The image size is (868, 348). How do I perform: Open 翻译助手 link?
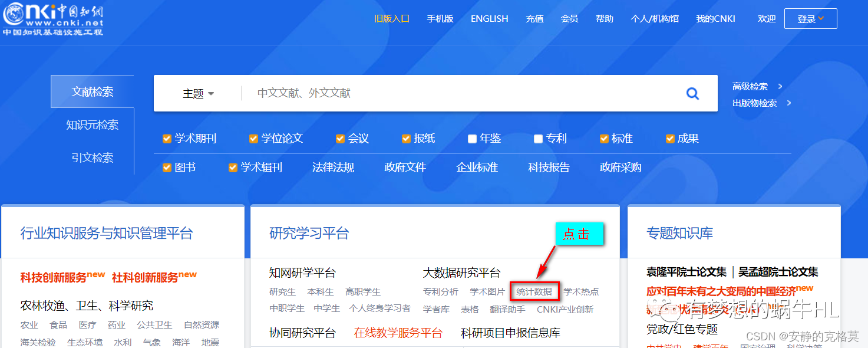(508, 309)
